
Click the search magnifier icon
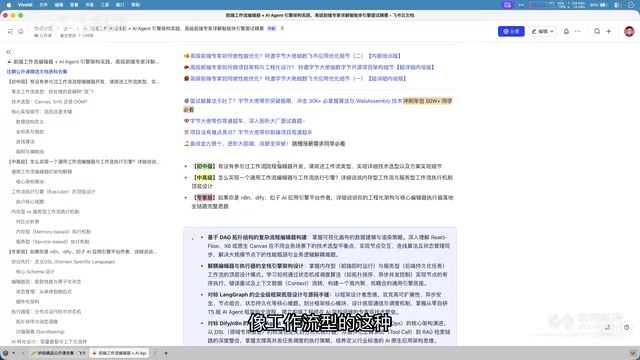pos(597,31)
